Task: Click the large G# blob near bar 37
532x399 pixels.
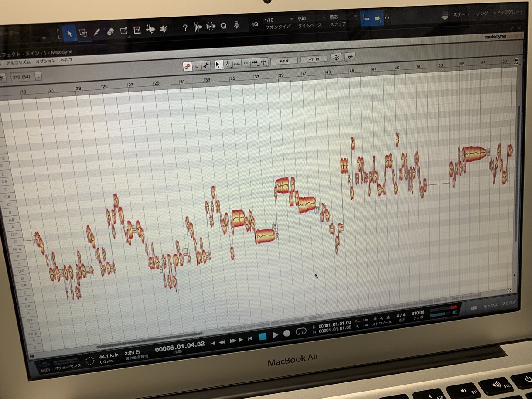Action: 266,236
